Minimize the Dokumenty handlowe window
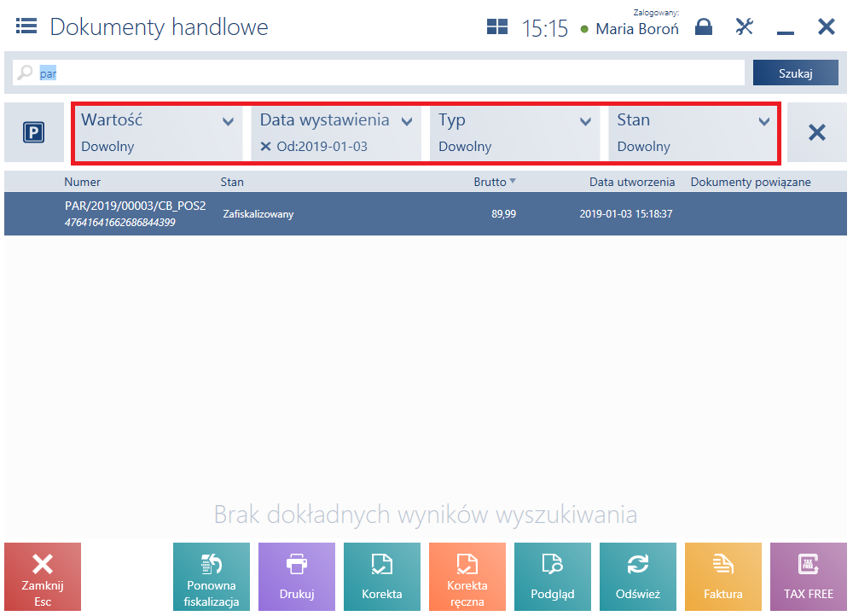This screenshot has height=616, width=853. tap(785, 32)
